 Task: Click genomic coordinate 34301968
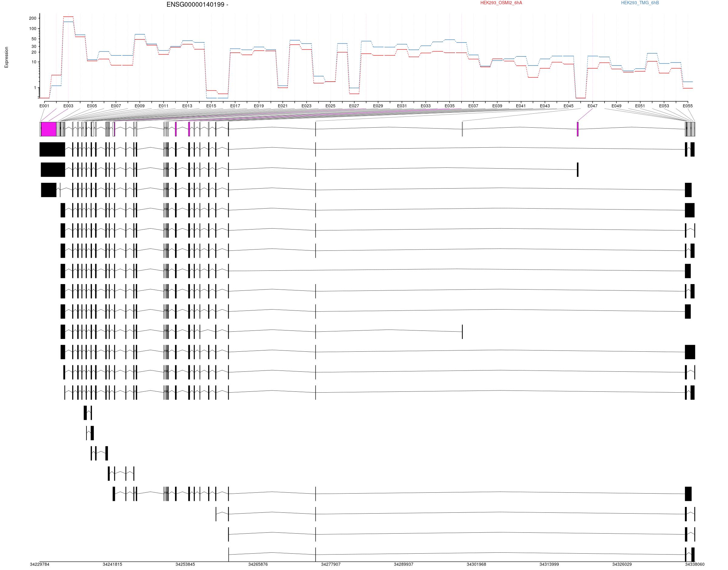coord(476,564)
